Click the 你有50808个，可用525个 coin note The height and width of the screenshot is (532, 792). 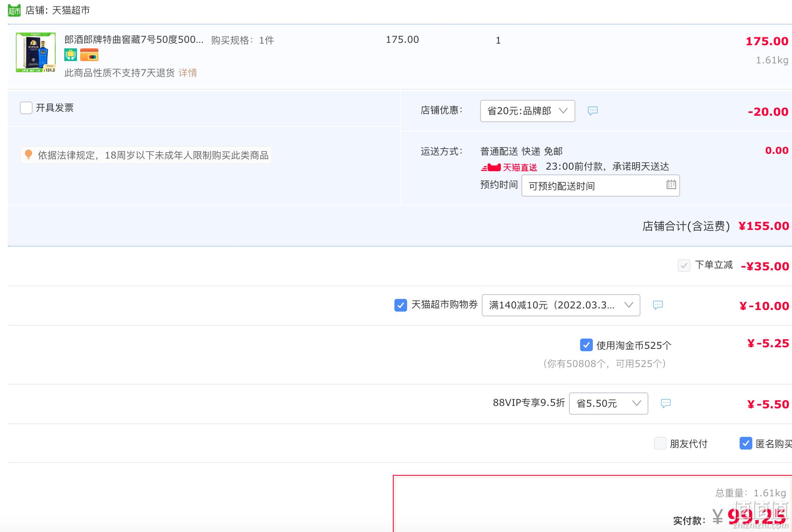pyautogui.click(x=604, y=364)
